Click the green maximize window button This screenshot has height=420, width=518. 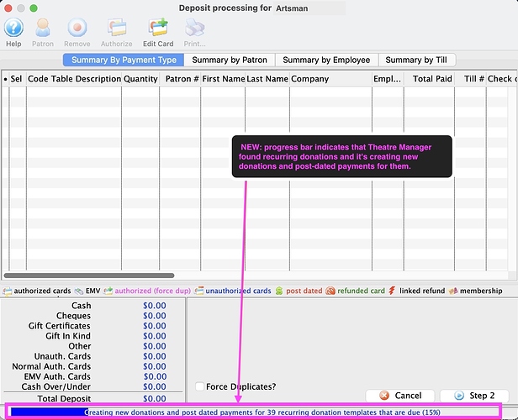pyautogui.click(x=34, y=8)
